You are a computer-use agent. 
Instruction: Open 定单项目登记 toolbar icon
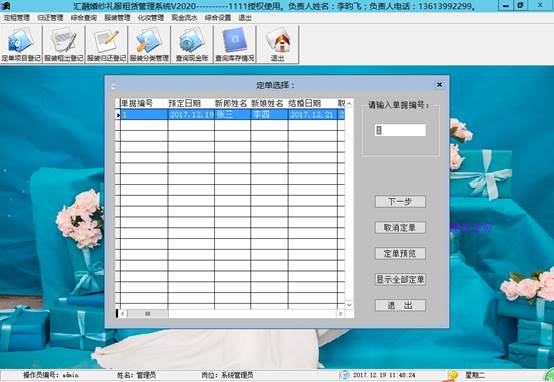(21, 45)
